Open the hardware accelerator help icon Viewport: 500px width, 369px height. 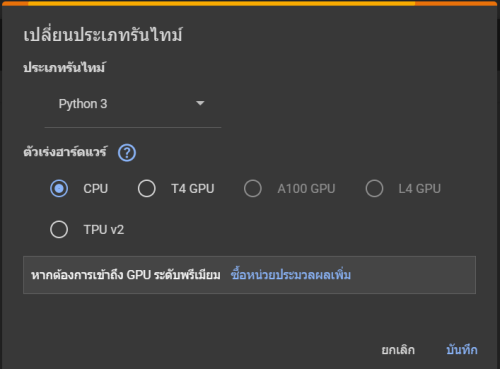click(x=127, y=153)
